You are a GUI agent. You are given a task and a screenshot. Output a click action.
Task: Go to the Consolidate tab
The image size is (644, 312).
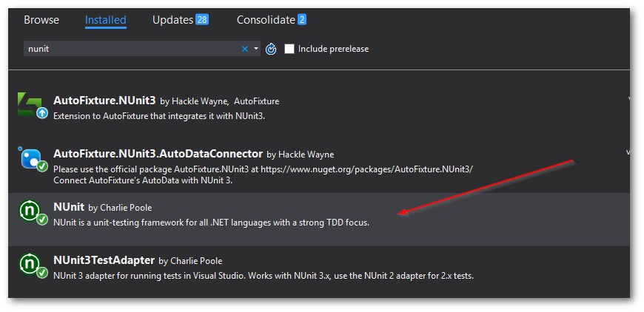[x=265, y=20]
